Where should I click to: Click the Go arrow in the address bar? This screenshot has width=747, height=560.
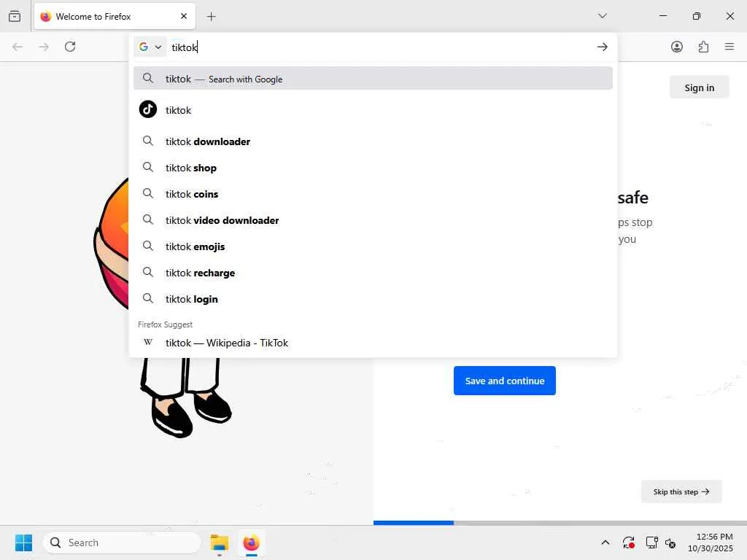(x=602, y=47)
